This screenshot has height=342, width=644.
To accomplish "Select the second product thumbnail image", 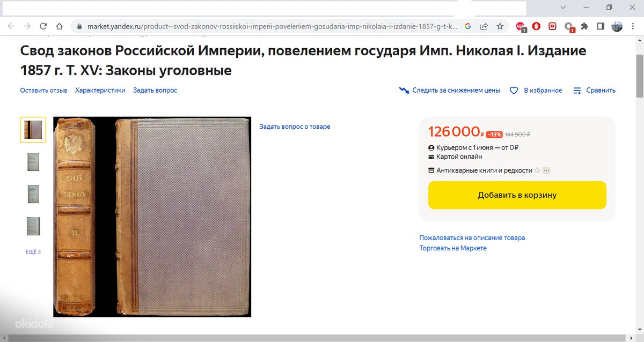I will (x=33, y=161).
